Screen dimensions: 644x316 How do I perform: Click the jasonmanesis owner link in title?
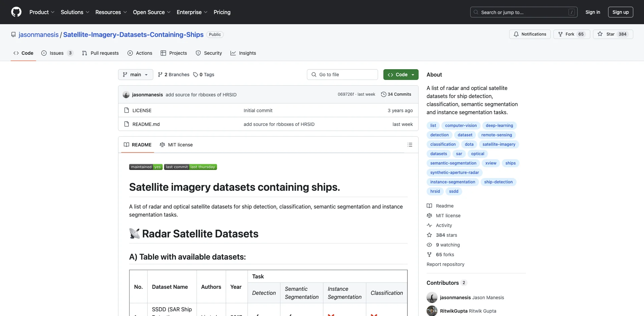(39, 35)
